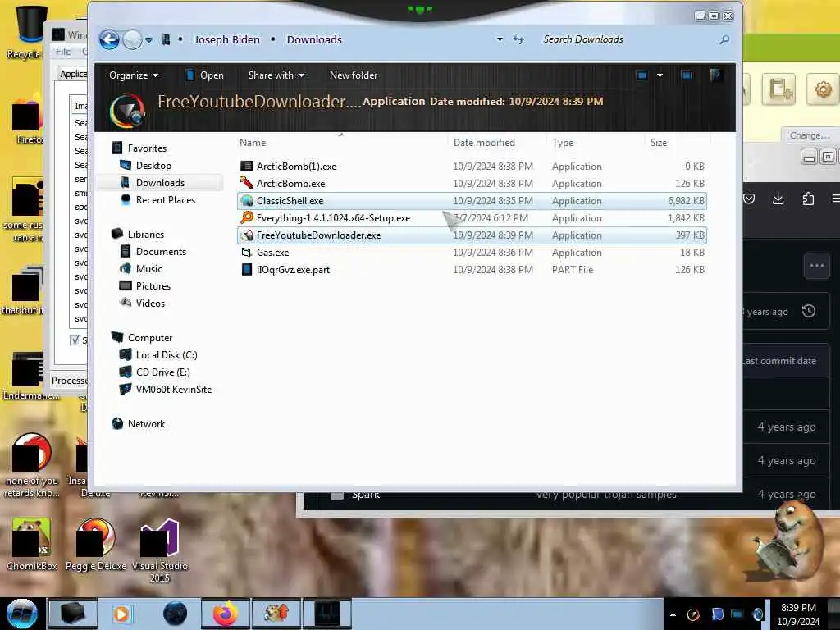This screenshot has width=840, height=630.
Task: Click the three-dots menu button on GitHub page
Action: pyautogui.click(x=816, y=265)
